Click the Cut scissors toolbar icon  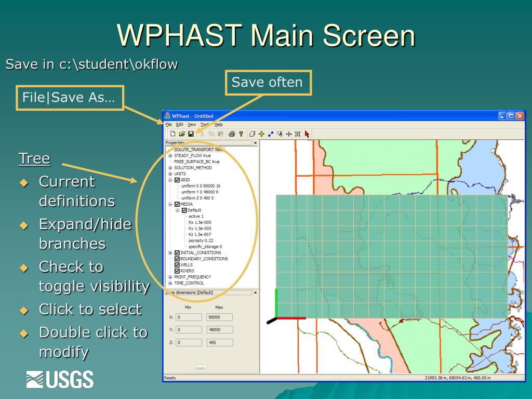tap(202, 134)
